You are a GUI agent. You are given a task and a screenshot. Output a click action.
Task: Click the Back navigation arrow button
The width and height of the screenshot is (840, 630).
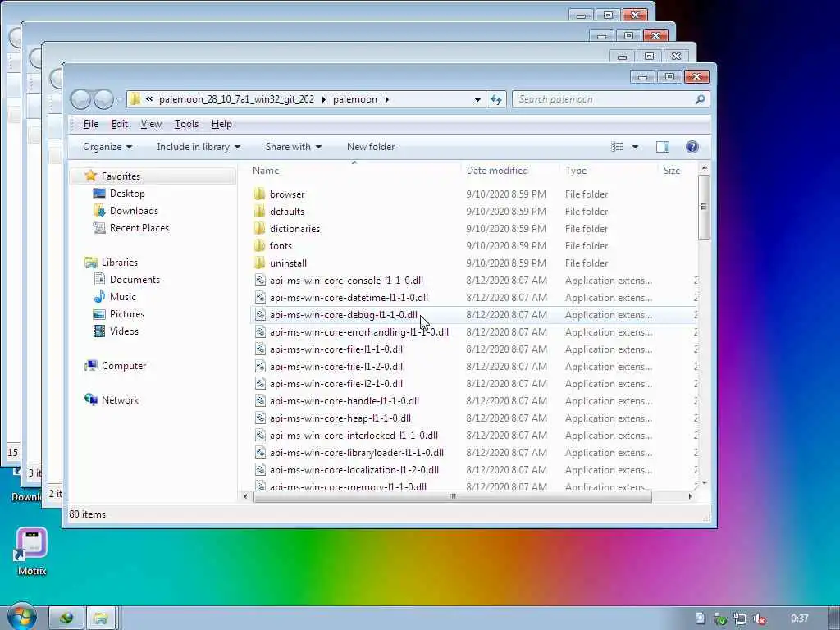[x=80, y=99]
